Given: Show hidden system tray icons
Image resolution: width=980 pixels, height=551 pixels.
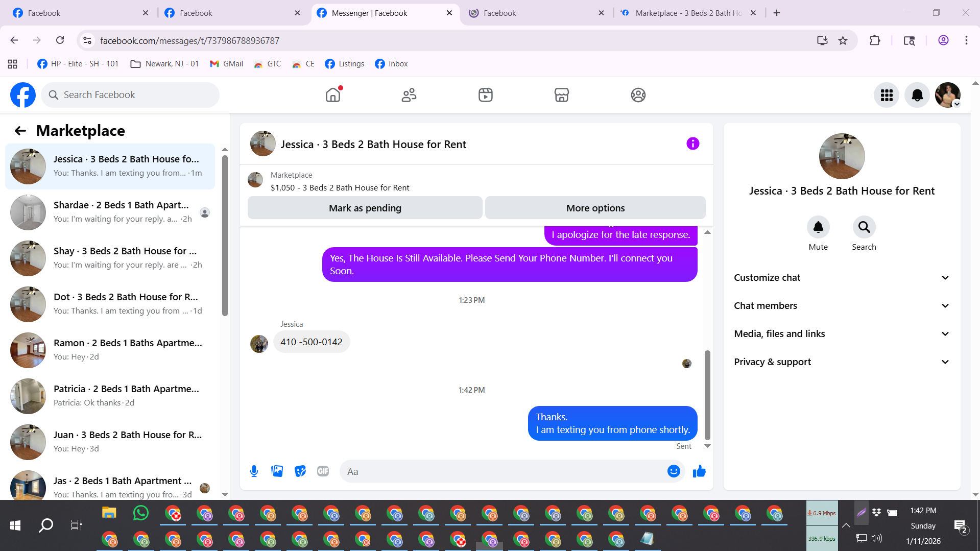Looking at the screenshot, I should (x=846, y=525).
